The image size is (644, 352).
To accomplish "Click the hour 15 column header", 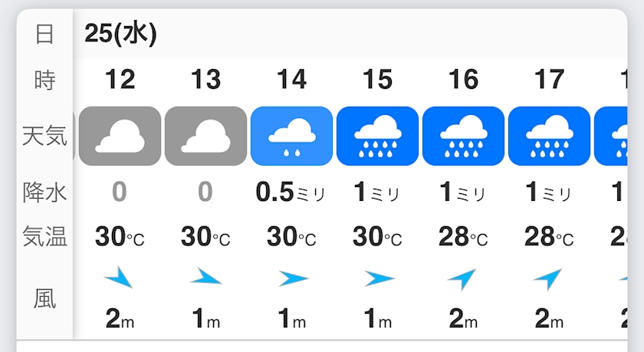I will pos(377,79).
